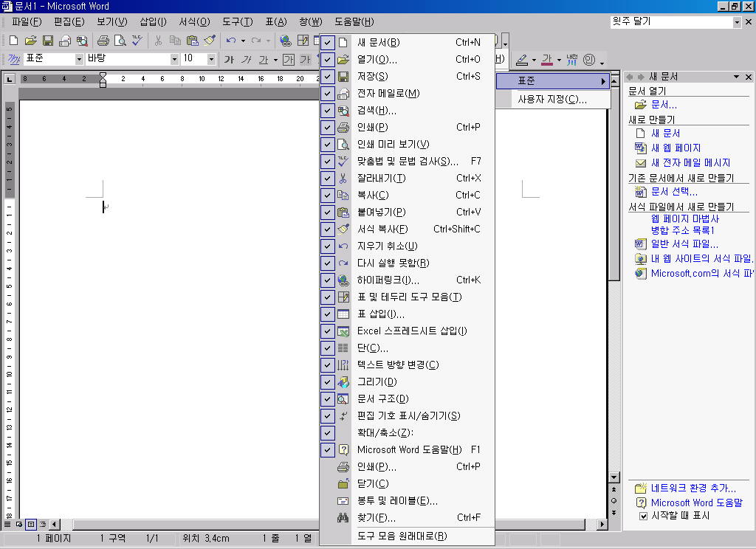This screenshot has height=549, width=756.
Task: Click the Save floppy disk toolbar icon
Action: 47,41
